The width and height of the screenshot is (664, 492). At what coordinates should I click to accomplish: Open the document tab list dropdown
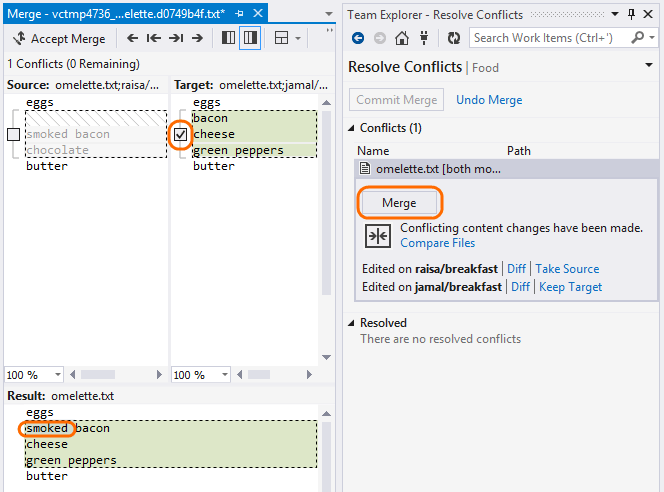(x=328, y=14)
